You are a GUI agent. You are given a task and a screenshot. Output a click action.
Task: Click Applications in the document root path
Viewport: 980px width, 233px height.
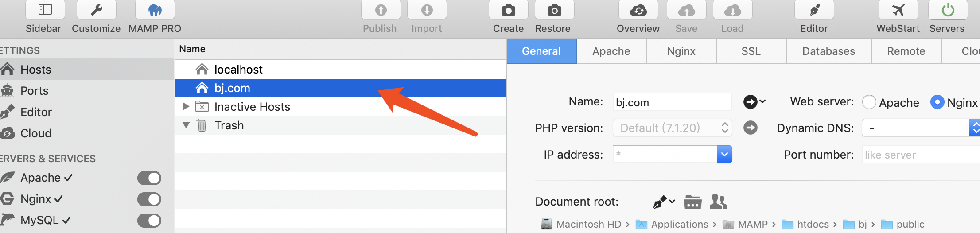[672, 224]
